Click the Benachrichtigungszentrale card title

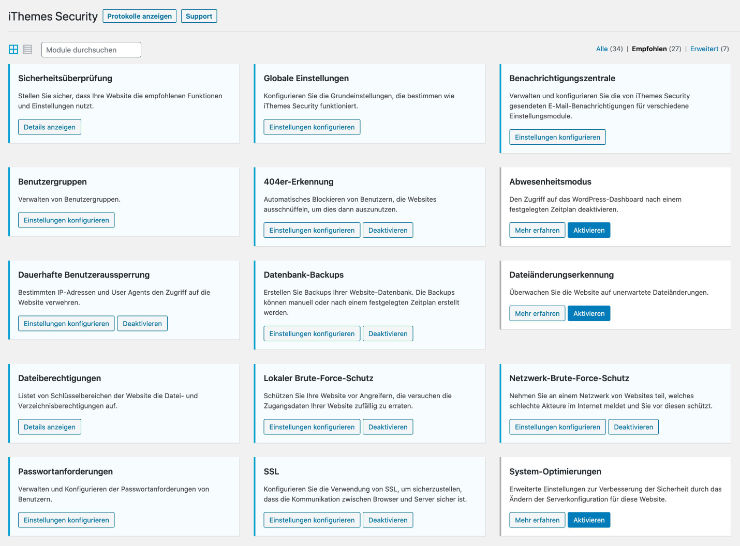point(562,78)
